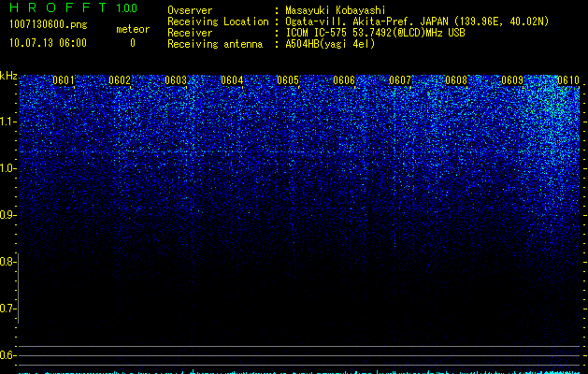588x374 pixels.
Task: Click the 0610 time marker
Action: [x=568, y=80]
